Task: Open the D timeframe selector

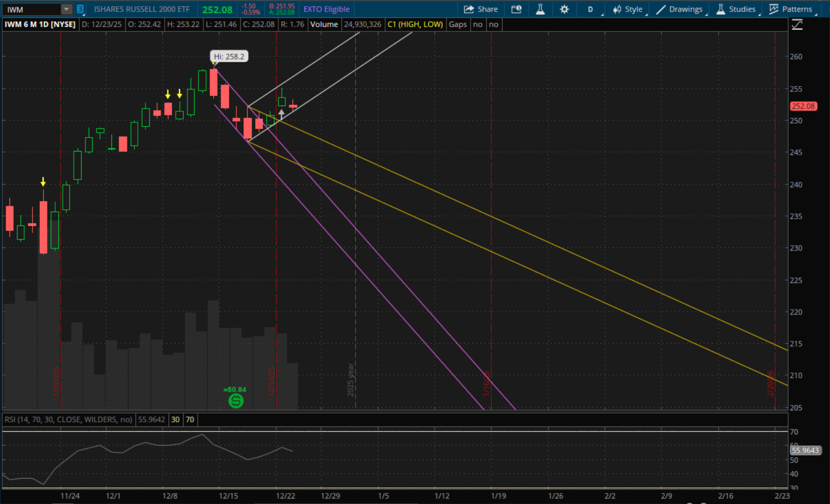Action: 590,9
